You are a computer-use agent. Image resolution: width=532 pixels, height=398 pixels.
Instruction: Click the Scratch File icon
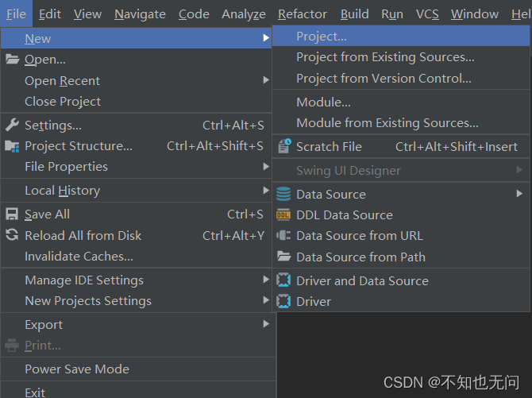pyautogui.click(x=283, y=146)
